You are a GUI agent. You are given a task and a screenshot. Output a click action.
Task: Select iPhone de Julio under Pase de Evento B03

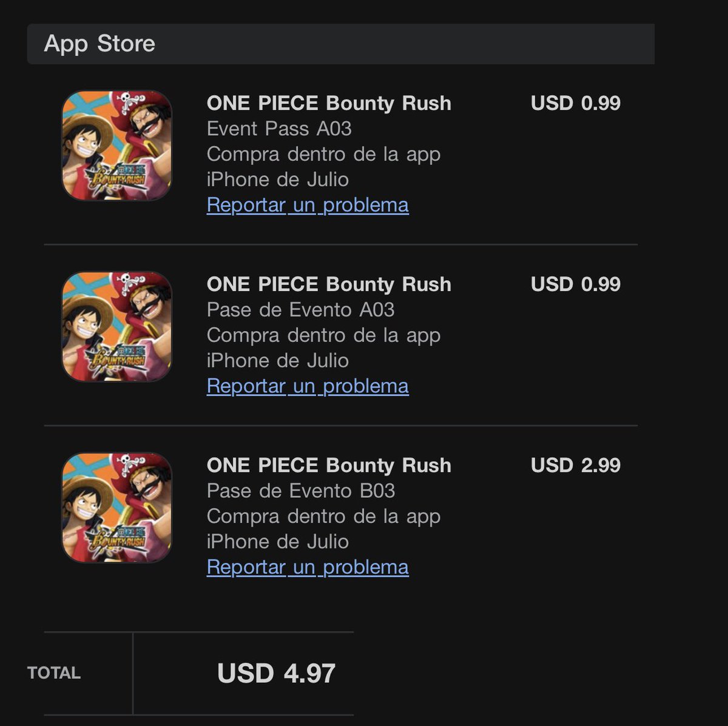click(278, 542)
